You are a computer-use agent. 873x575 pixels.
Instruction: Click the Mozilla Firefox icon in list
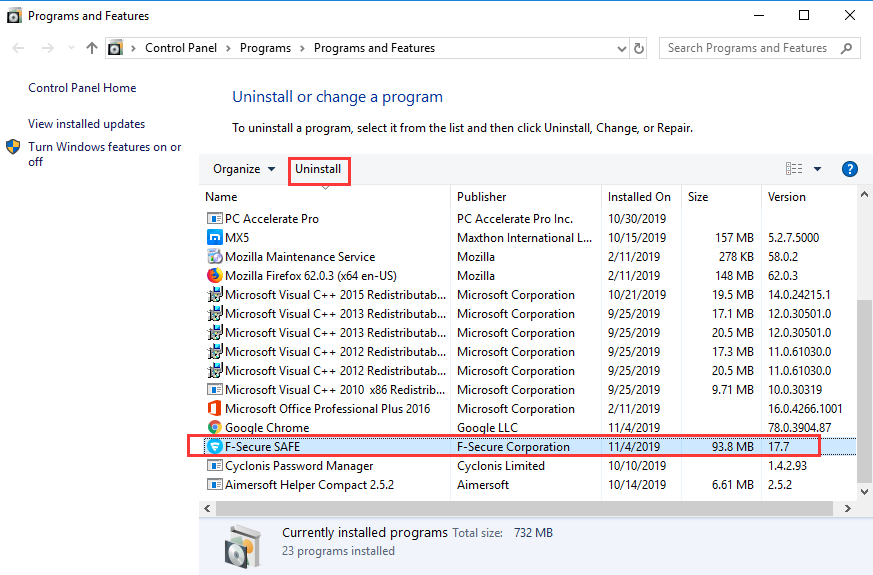214,276
